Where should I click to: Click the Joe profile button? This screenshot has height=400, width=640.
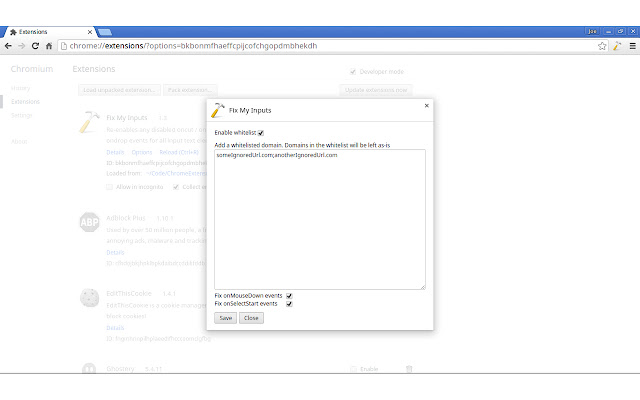[592, 31]
